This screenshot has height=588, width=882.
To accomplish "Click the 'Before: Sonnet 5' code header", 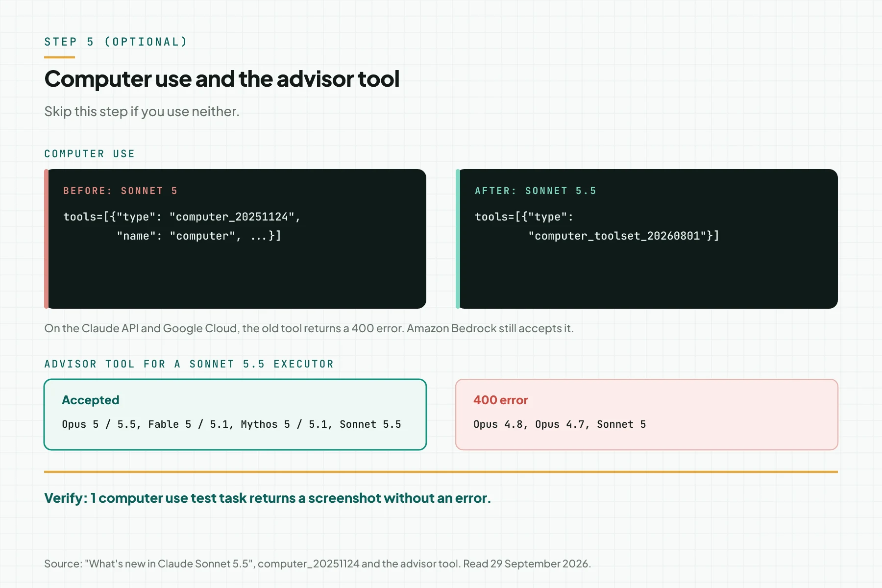I will [121, 191].
